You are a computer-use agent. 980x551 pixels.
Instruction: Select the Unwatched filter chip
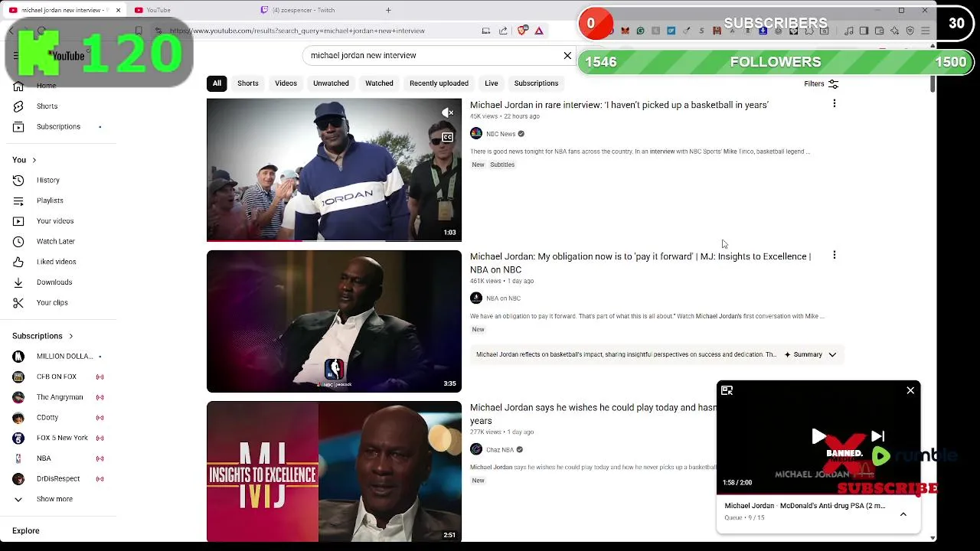pyautogui.click(x=331, y=83)
